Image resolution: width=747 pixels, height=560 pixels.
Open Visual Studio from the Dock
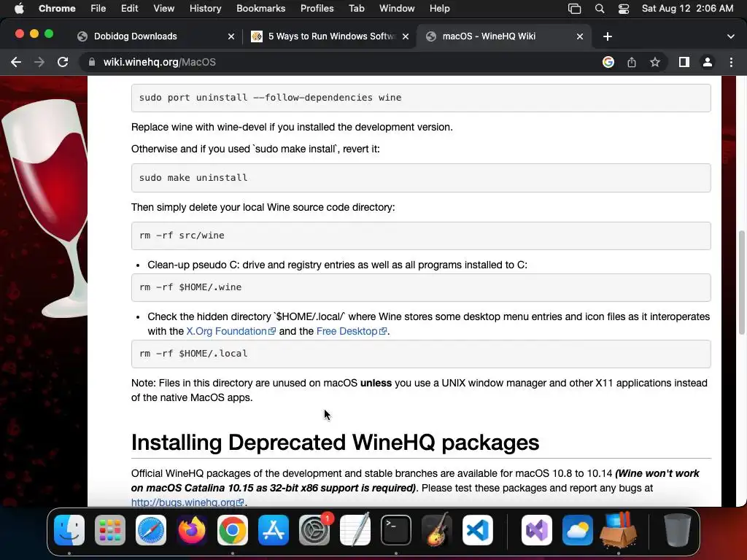(x=537, y=530)
